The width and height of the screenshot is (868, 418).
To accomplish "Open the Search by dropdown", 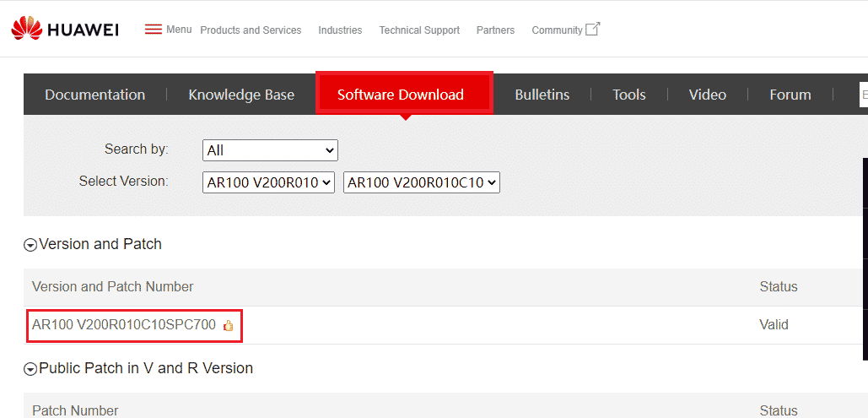I will (270, 150).
